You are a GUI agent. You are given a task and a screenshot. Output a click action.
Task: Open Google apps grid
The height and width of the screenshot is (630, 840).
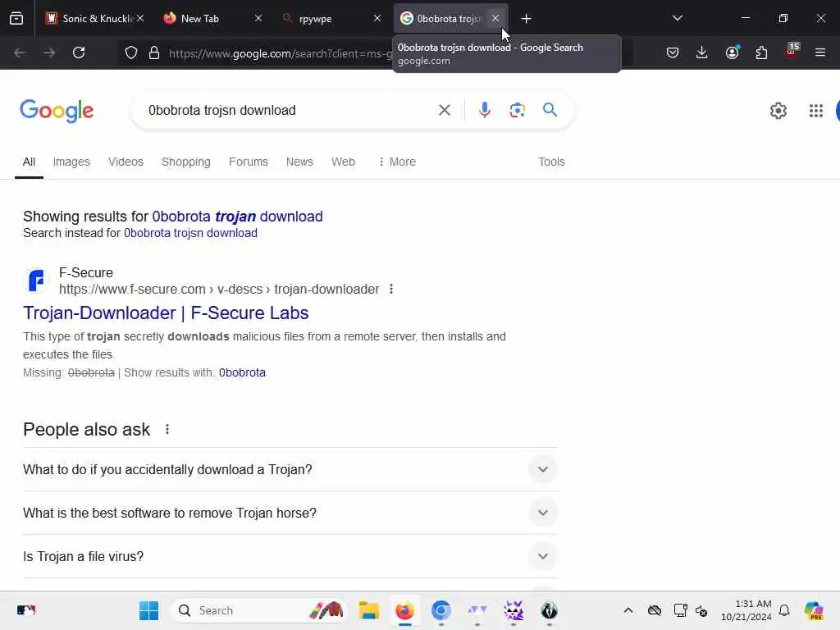(x=816, y=111)
